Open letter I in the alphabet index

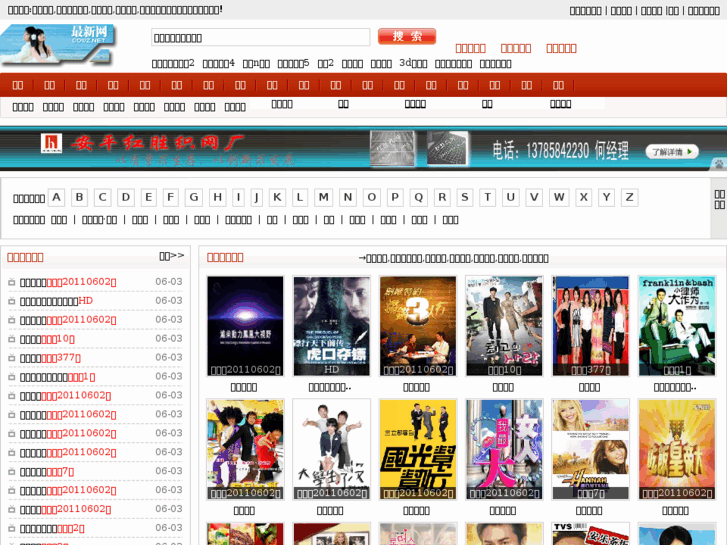click(238, 198)
